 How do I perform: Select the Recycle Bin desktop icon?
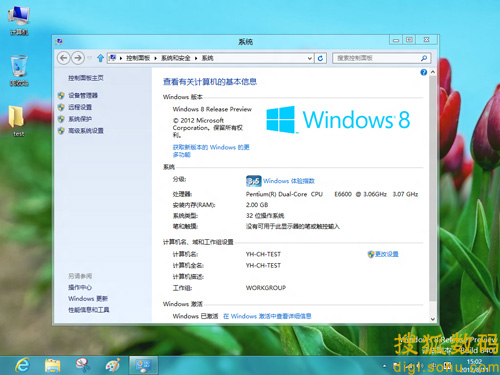point(19,71)
